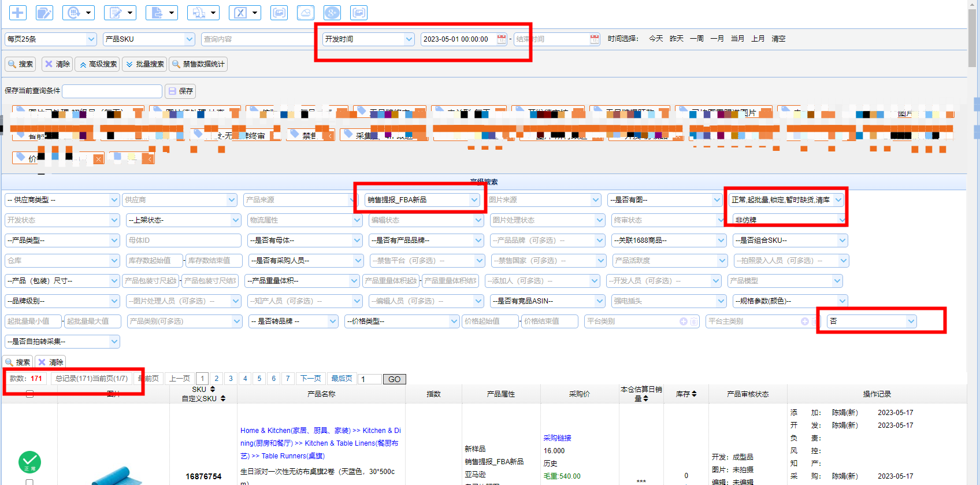Click 下一页 to view next page
The height and width of the screenshot is (485, 980).
point(310,379)
